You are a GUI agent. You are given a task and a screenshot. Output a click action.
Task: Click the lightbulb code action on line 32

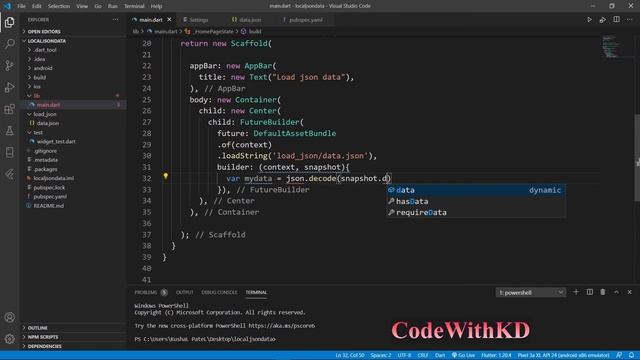point(165,176)
